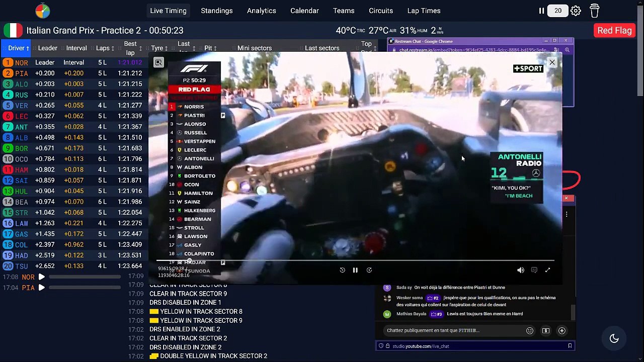Viewport: 644px width, 362px height.
Task: Zoom icon in Restream Chat window
Action: pos(567,50)
